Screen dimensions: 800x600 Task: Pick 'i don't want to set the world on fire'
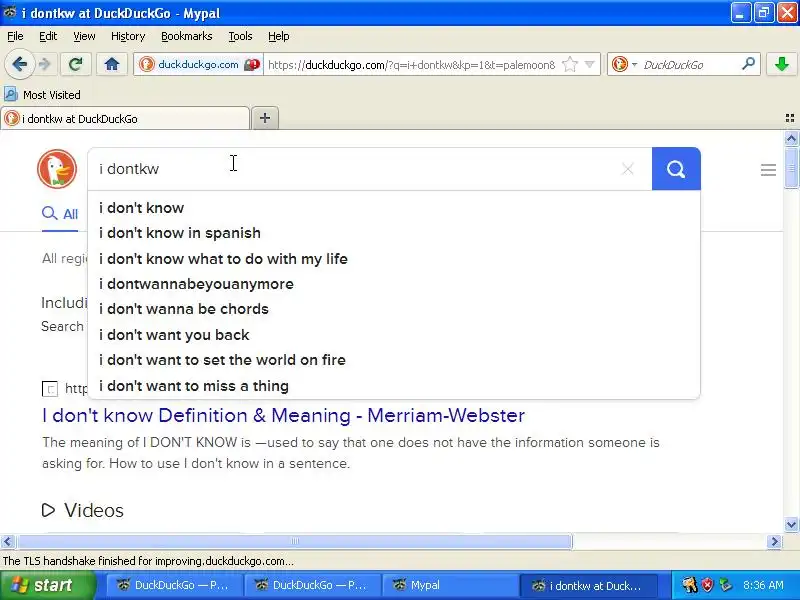(394, 360)
